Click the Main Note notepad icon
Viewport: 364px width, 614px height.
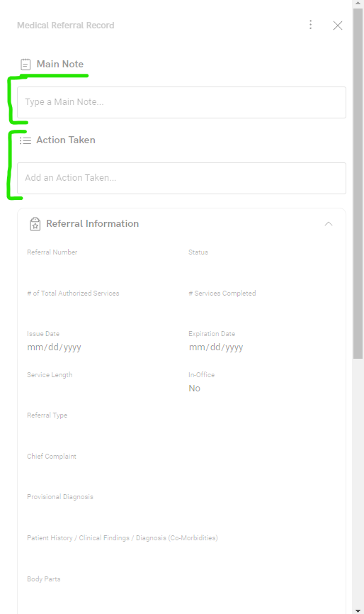tap(25, 65)
